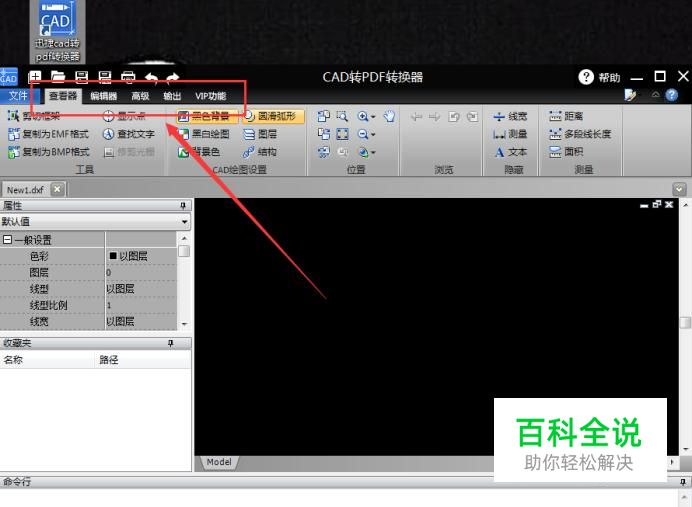Click the 文本 text button in 隐藏 group
The height and width of the screenshot is (507, 692).
[x=511, y=152]
